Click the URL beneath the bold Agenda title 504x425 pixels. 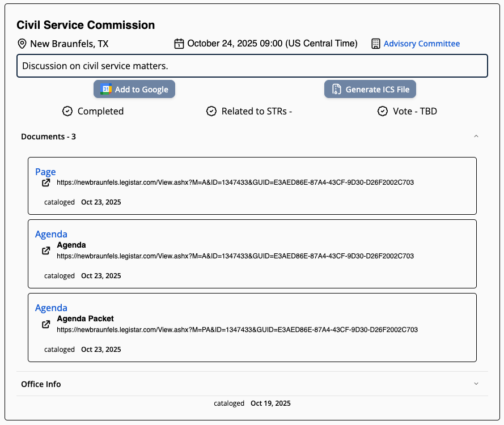point(235,256)
